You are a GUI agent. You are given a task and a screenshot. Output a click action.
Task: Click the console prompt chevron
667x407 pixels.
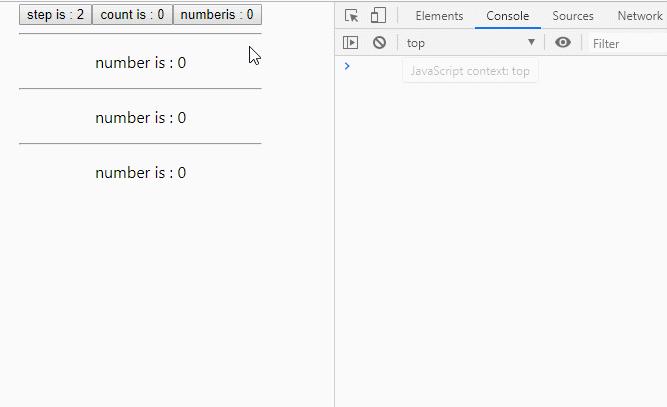tap(347, 66)
